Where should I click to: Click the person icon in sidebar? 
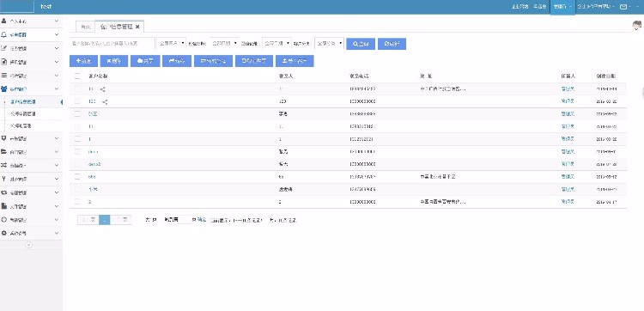pos(4,21)
